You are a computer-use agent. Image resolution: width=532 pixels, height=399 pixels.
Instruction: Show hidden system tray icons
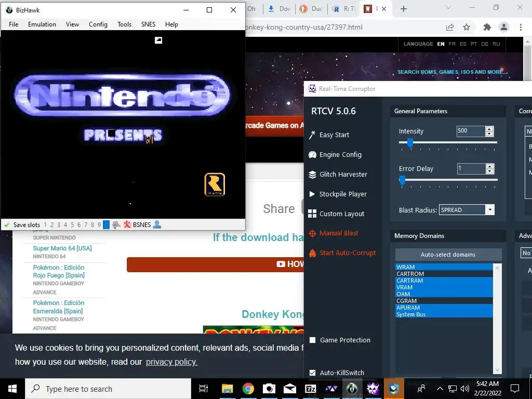coord(440,389)
